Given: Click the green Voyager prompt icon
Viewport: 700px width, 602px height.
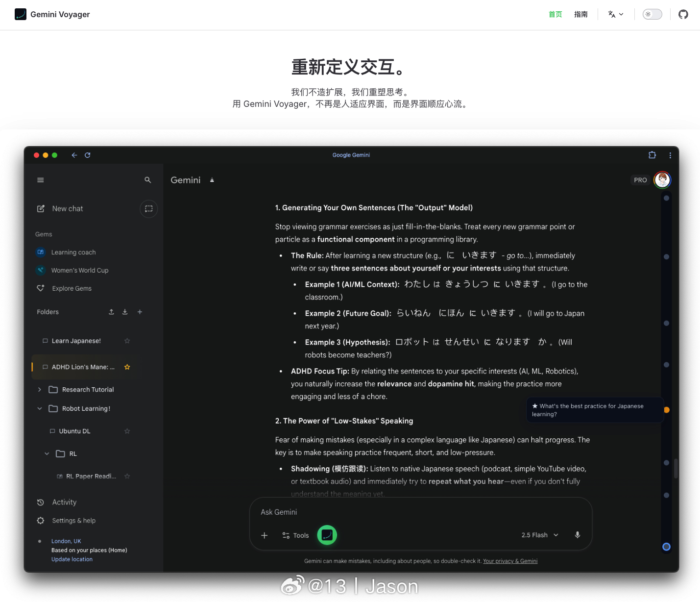Looking at the screenshot, I should [x=327, y=535].
